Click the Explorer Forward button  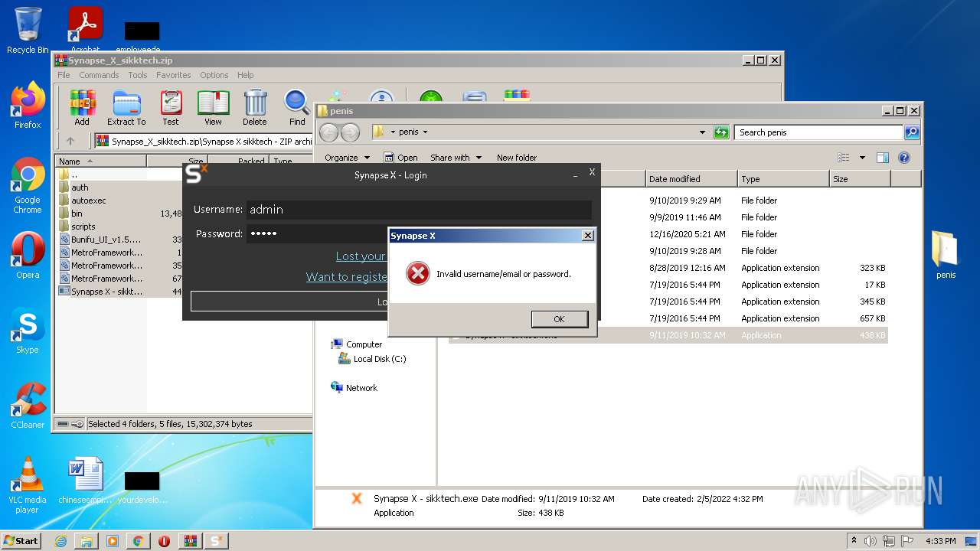coord(350,132)
